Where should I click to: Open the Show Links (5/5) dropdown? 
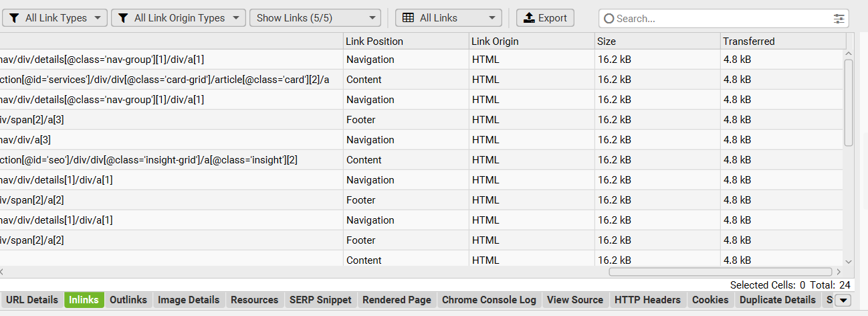pyautogui.click(x=315, y=18)
